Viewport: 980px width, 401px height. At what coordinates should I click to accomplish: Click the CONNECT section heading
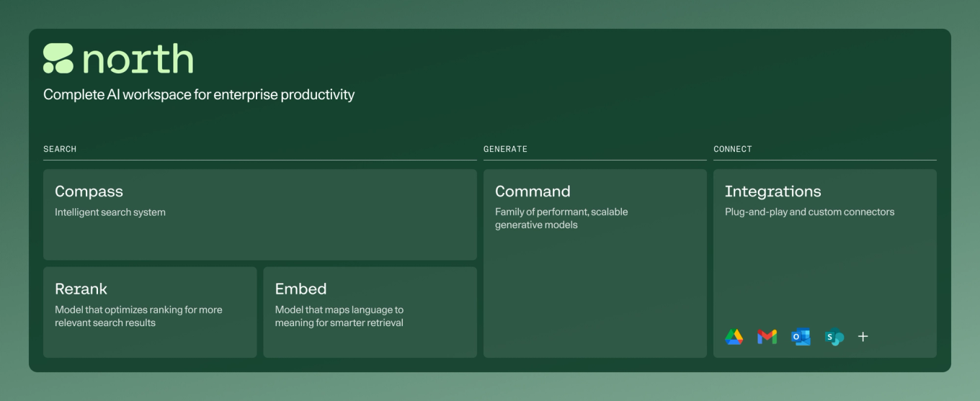click(x=733, y=149)
